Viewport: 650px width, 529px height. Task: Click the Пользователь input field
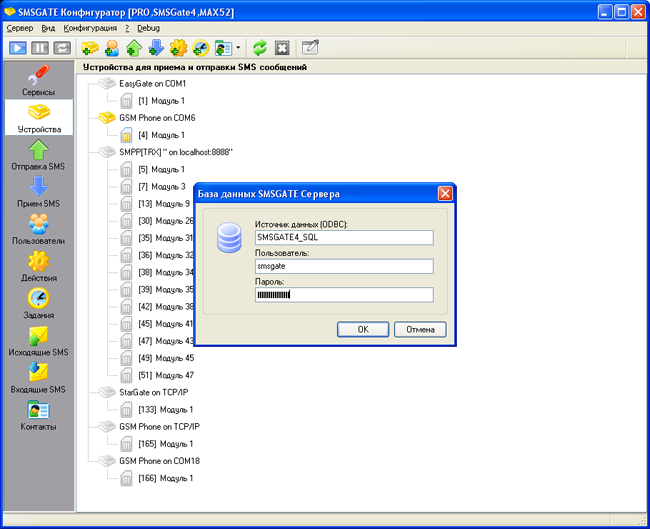(344, 266)
